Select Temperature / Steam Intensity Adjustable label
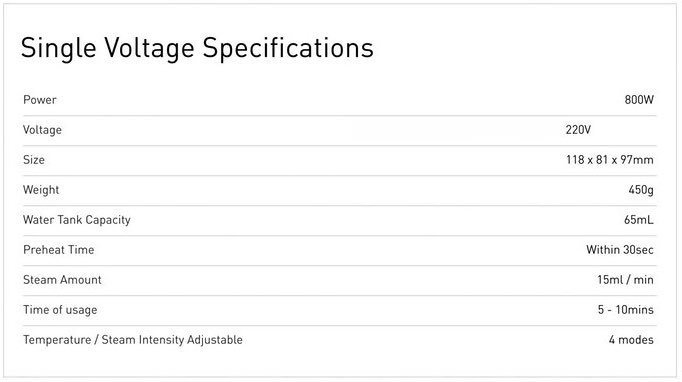 133,340
